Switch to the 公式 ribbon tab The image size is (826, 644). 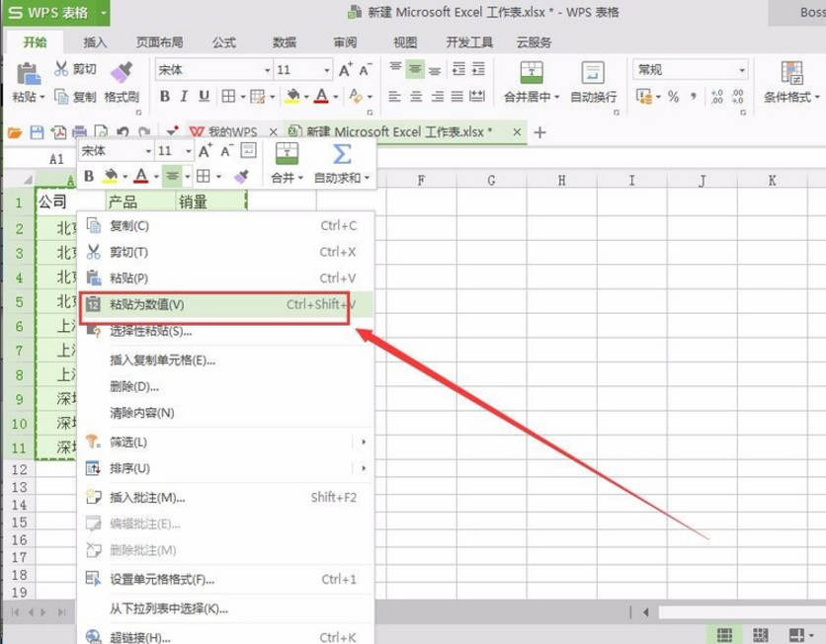[224, 42]
